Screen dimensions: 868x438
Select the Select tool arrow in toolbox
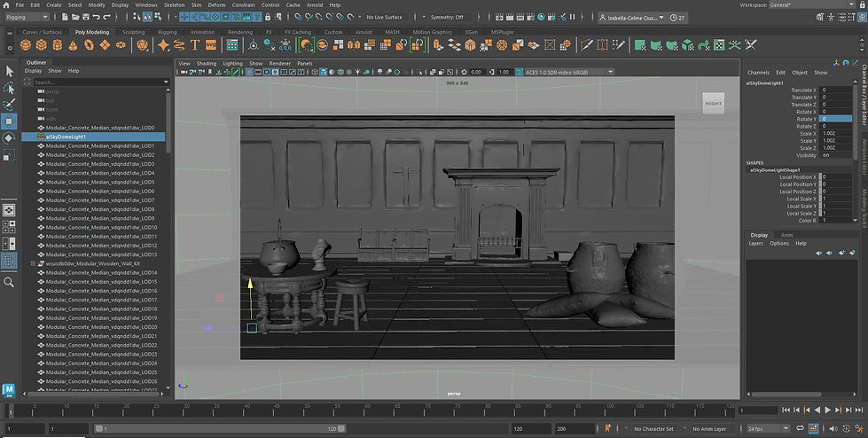[10, 71]
